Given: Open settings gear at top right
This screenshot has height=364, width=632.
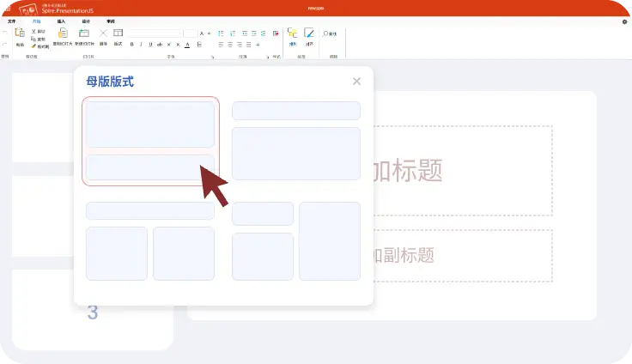Looking at the screenshot, I should pos(625,21).
